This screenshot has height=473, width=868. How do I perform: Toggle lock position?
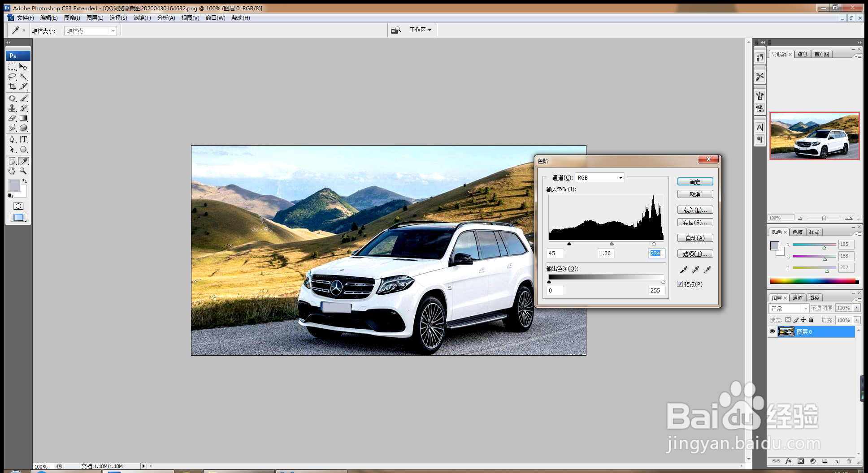(x=803, y=320)
